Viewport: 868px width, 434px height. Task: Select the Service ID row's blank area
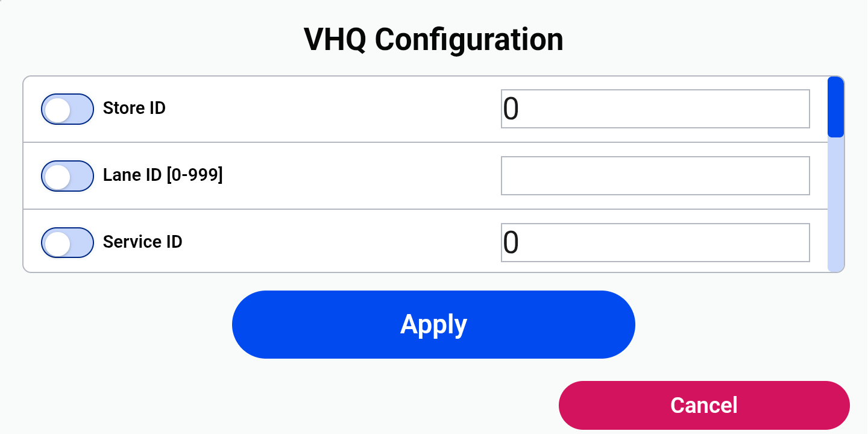point(342,243)
